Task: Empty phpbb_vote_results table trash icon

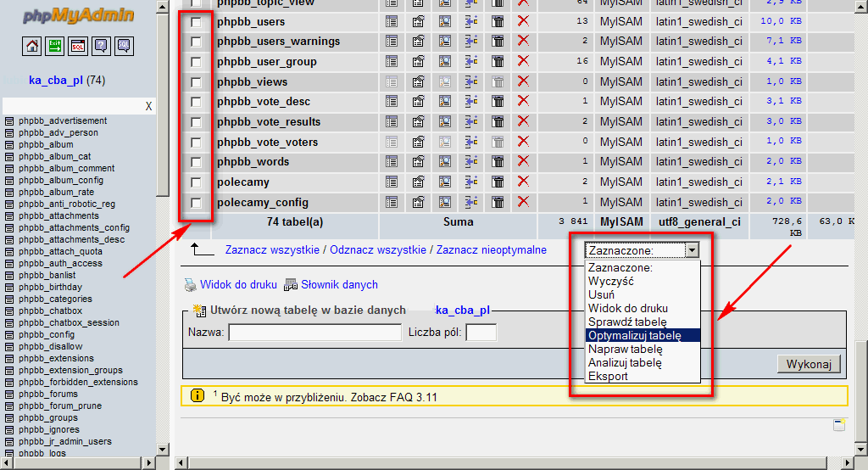Action: (498, 122)
